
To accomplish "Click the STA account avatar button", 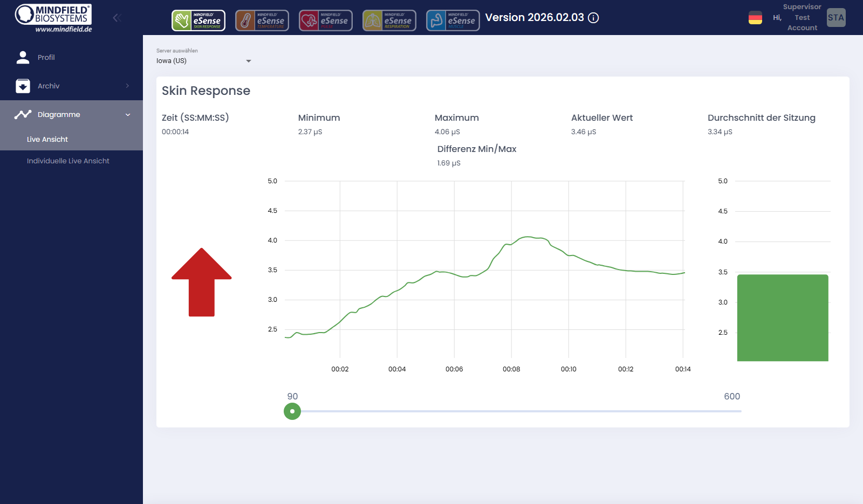I will pyautogui.click(x=835, y=17).
